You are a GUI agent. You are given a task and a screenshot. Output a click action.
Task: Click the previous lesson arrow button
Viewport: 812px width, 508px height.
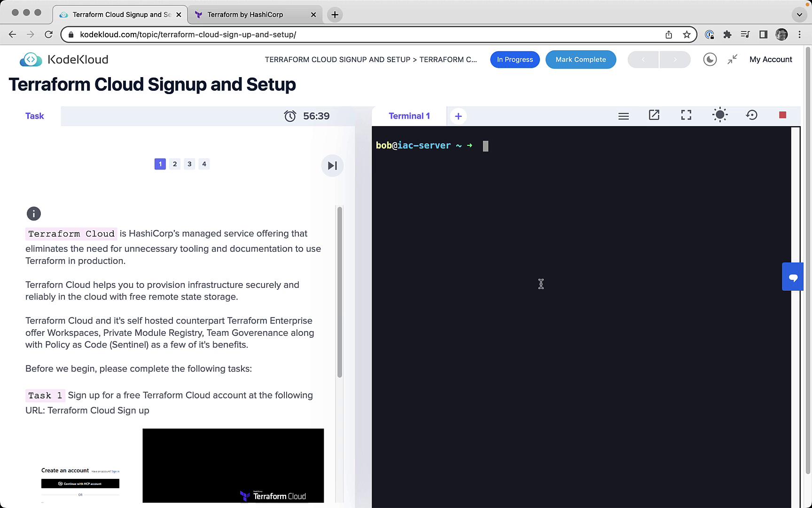[x=643, y=60]
